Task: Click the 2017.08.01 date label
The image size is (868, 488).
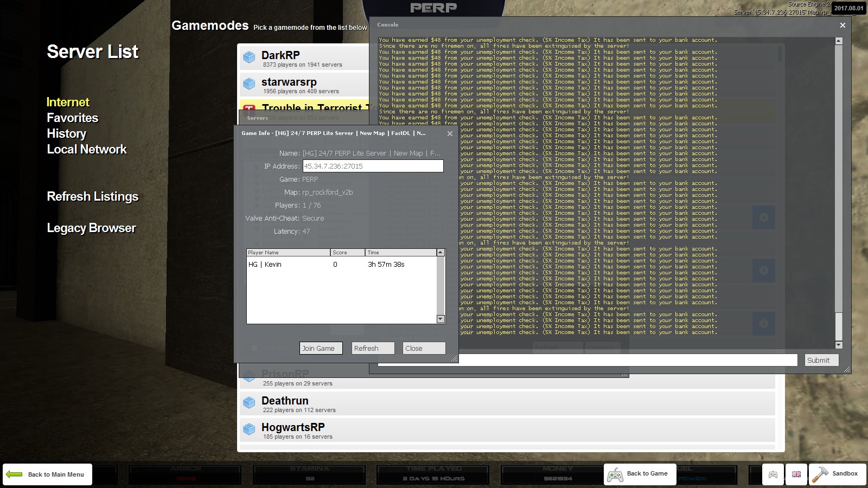Action: click(848, 8)
